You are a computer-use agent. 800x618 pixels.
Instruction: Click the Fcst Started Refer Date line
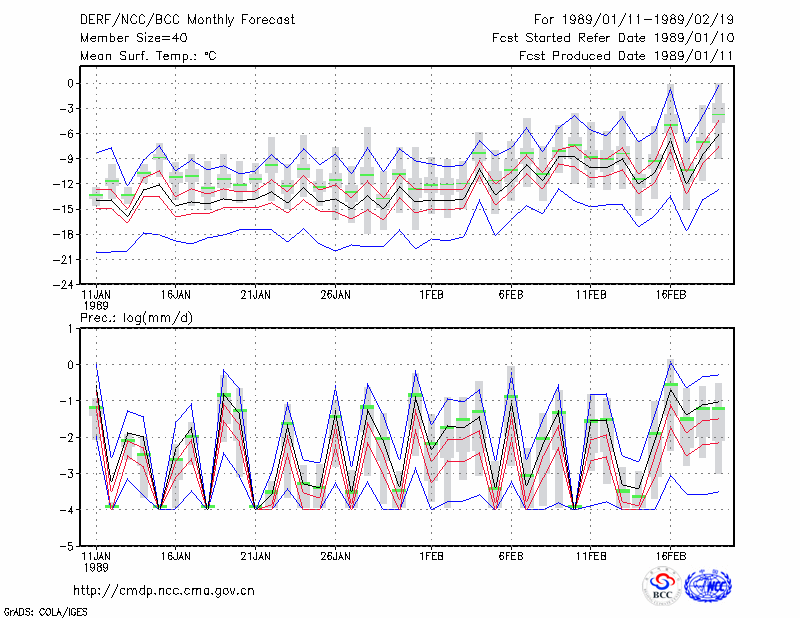pos(613,38)
